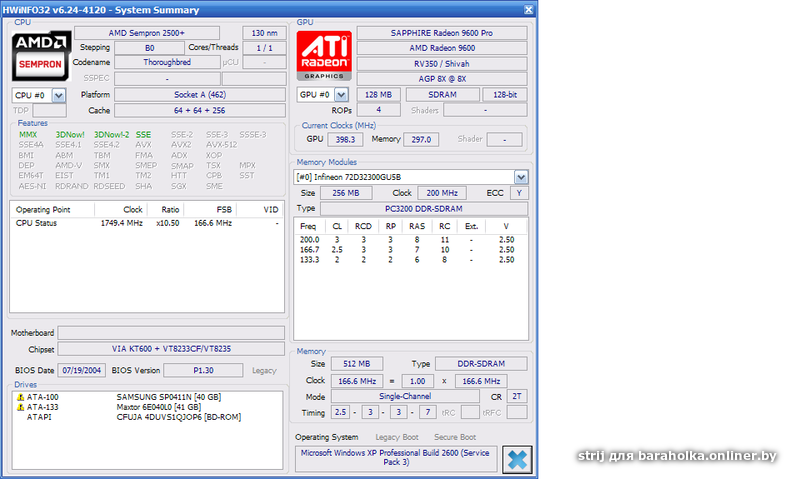Click the AGP 8X @ 8X field
The image size is (800, 479).
(442, 79)
